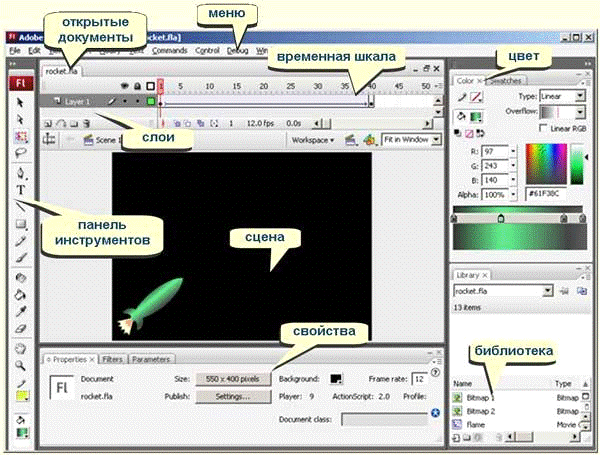Click the Black and White icon in Color panel

457,134
